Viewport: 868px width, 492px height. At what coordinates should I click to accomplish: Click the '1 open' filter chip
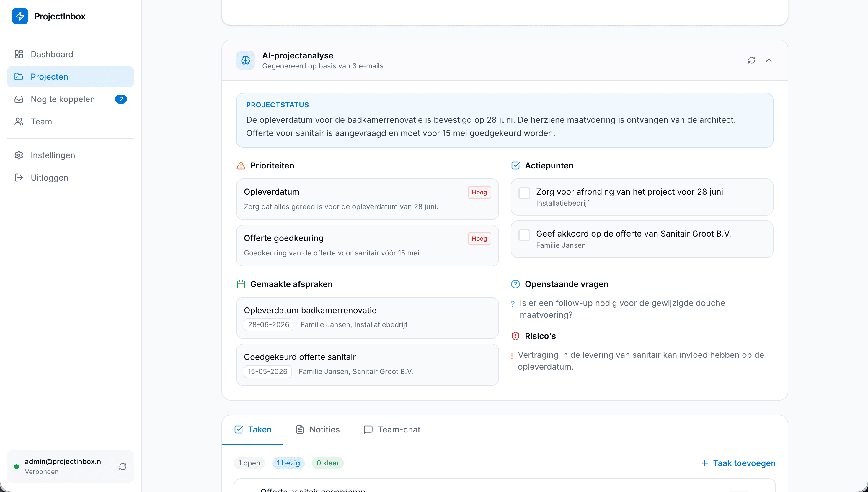coord(249,463)
